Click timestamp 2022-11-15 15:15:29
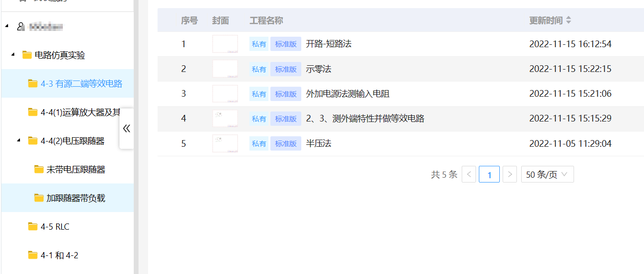This screenshot has width=644, height=274. coord(570,119)
